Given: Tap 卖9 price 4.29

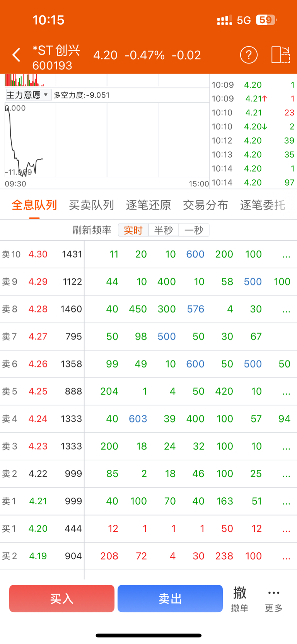Looking at the screenshot, I should tap(38, 282).
